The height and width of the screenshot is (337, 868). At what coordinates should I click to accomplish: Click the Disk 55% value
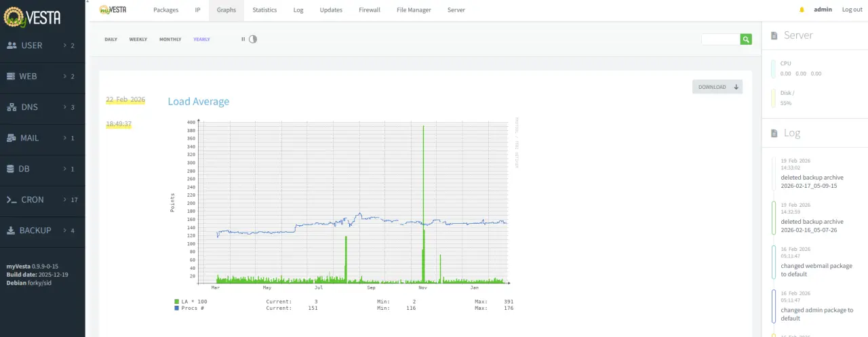point(786,103)
